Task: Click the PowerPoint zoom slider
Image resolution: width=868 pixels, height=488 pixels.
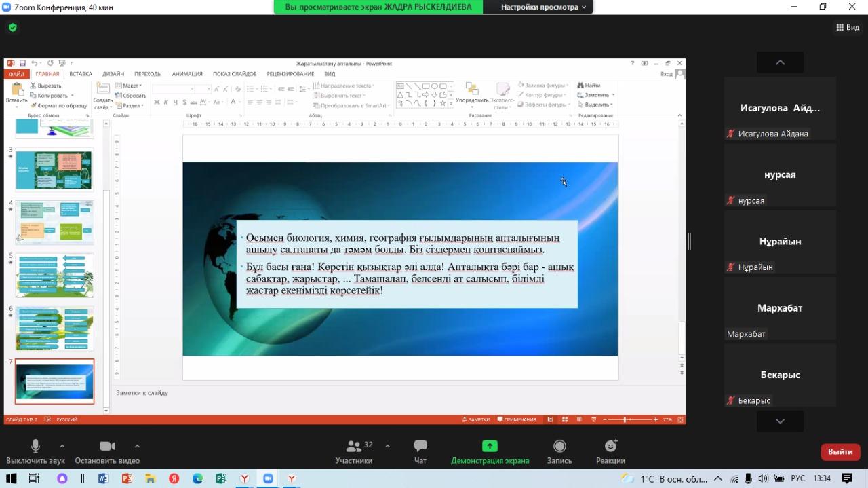Action: (625, 420)
